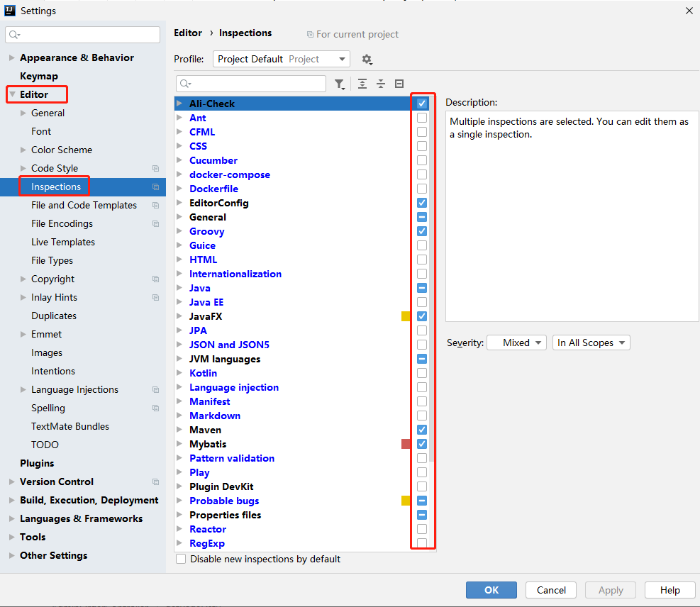Click the Editor breadcrumb link
Image resolution: width=700 pixels, height=607 pixels.
(188, 33)
